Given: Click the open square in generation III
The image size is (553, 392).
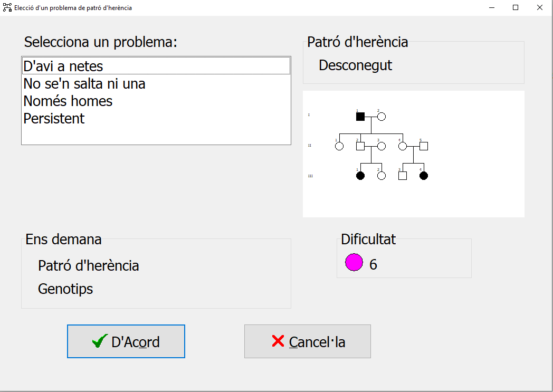Looking at the screenshot, I should (402, 176).
